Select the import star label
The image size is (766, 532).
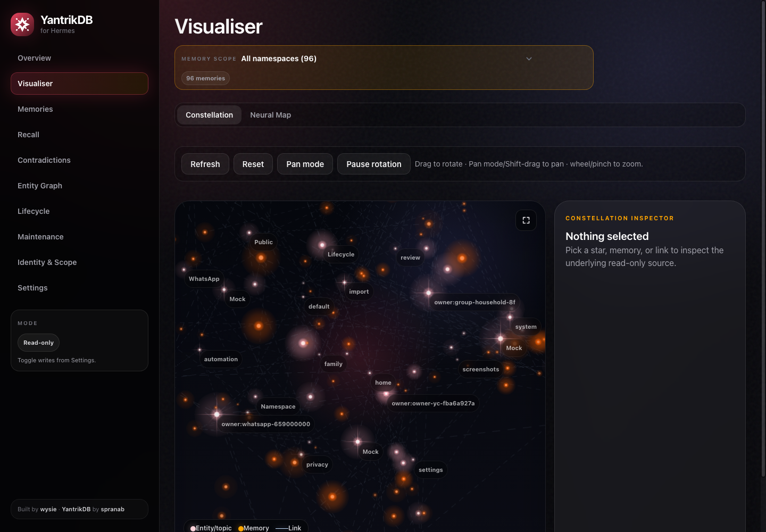(359, 292)
